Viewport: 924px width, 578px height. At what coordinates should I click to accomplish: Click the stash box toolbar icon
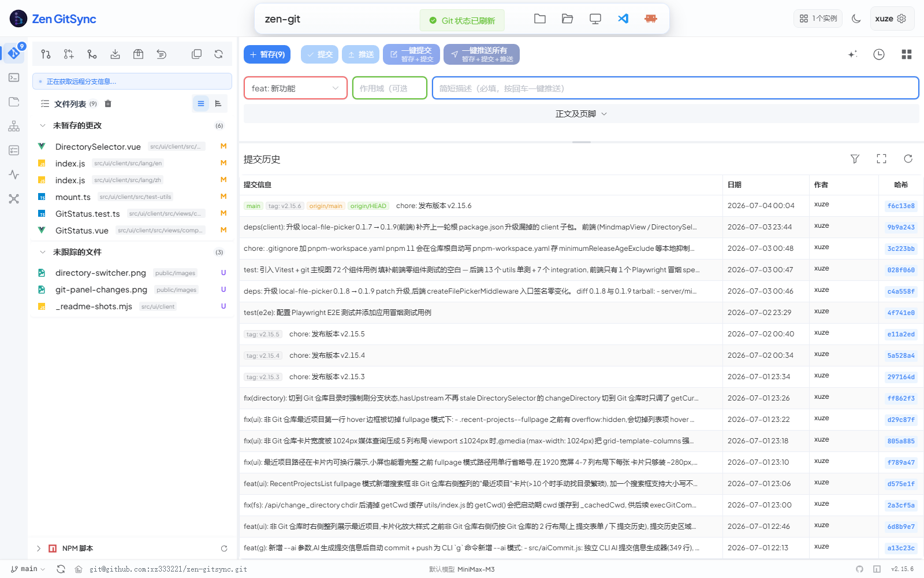click(x=138, y=54)
